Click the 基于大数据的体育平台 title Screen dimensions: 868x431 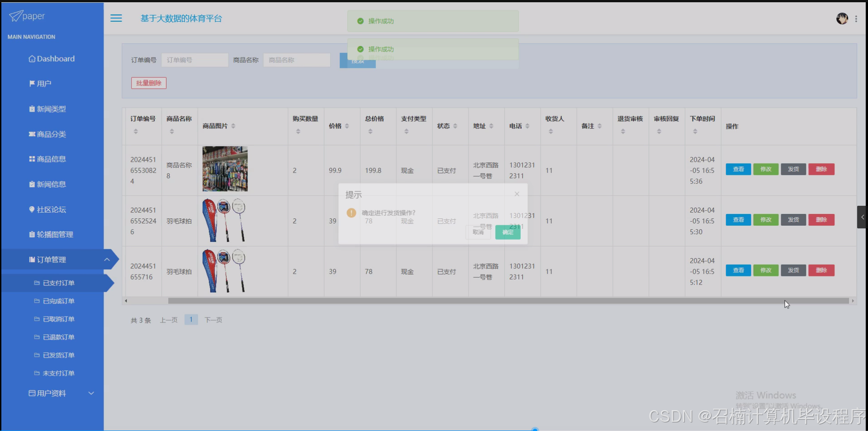coord(181,19)
